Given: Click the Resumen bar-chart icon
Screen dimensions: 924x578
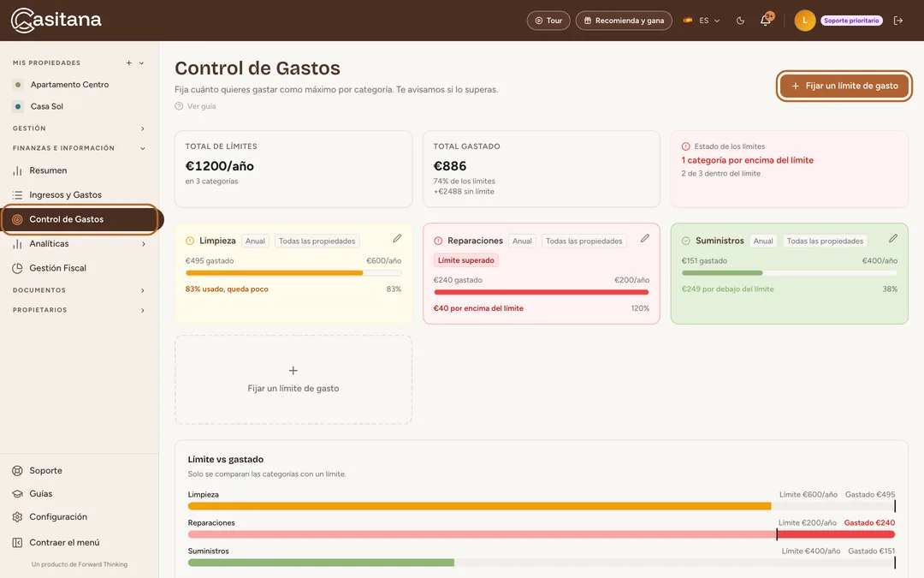Looking at the screenshot, I should click(x=17, y=171).
